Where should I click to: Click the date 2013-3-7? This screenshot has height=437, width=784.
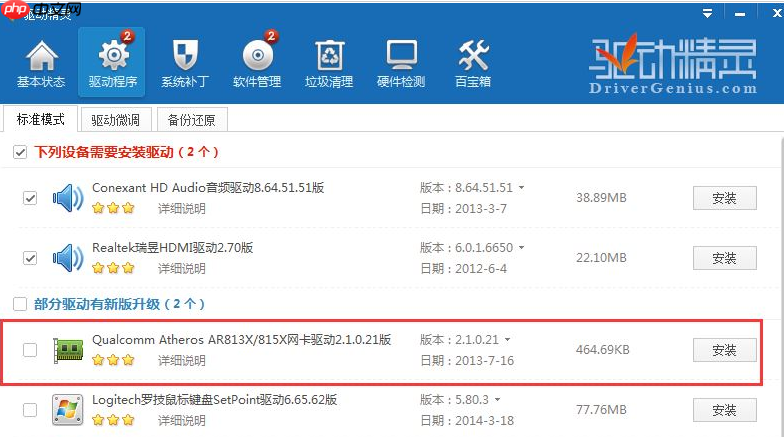[x=480, y=208]
